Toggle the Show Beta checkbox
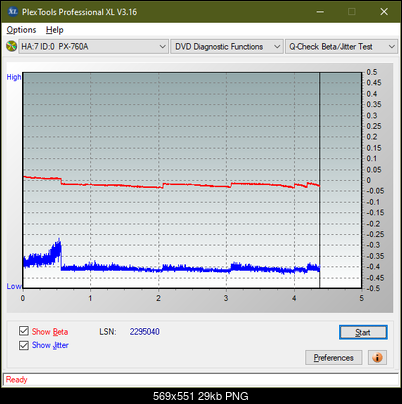402x404 pixels. [x=24, y=331]
